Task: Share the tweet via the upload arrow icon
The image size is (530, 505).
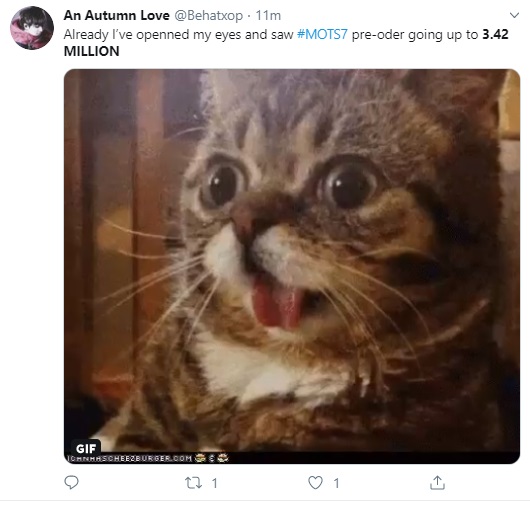Action: (437, 483)
